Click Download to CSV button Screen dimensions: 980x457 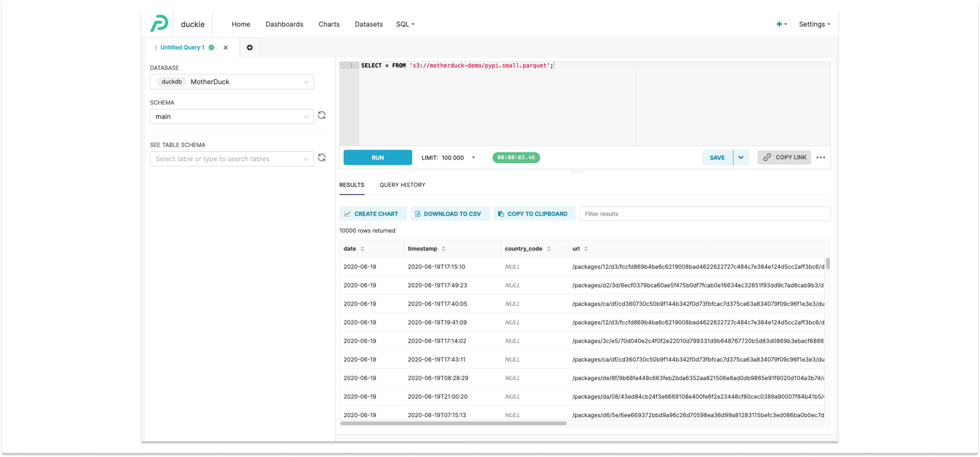click(x=450, y=214)
